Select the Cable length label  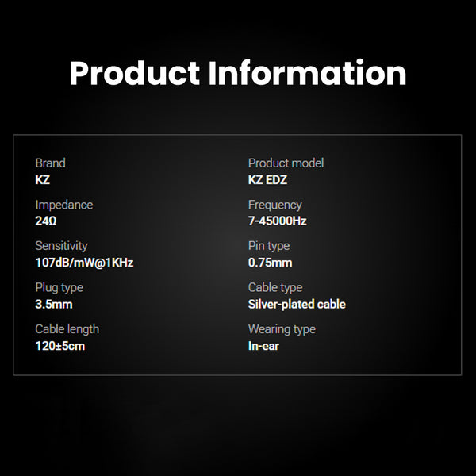click(67, 328)
